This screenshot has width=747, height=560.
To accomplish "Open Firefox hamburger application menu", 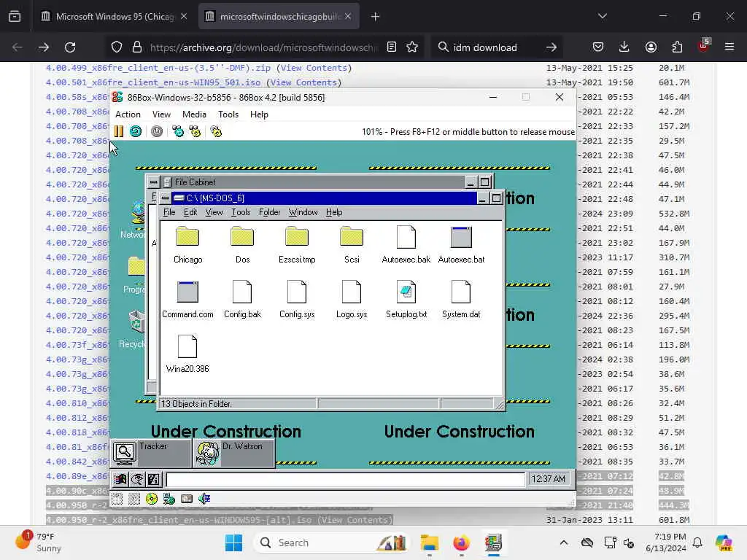I will 729,47.
